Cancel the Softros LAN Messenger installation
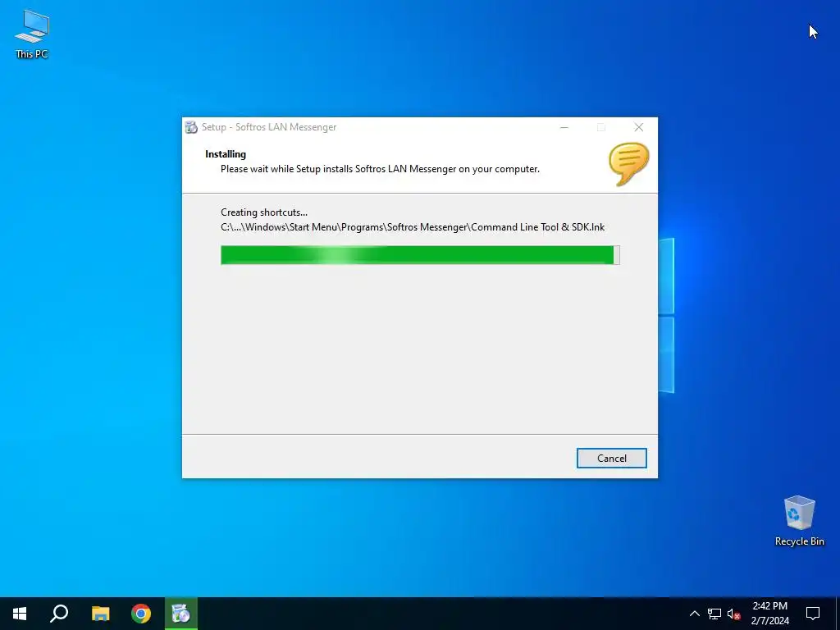Image resolution: width=840 pixels, height=630 pixels. tap(611, 458)
